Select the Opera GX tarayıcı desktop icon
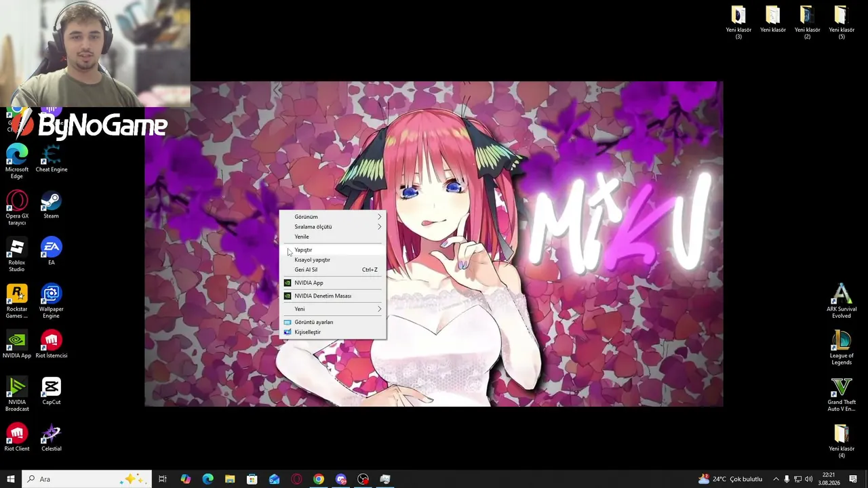Image resolution: width=868 pixels, height=488 pixels. (17, 208)
